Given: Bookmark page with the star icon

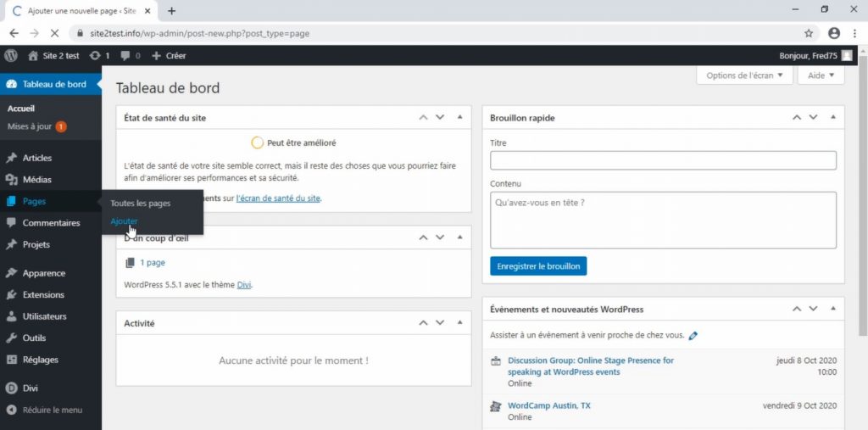Looking at the screenshot, I should (x=809, y=33).
